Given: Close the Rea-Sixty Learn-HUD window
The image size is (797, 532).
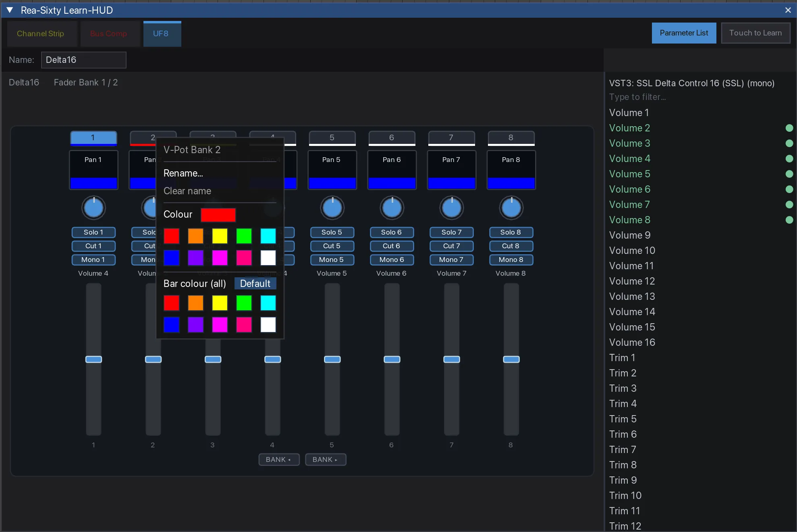Looking at the screenshot, I should coord(788,10).
